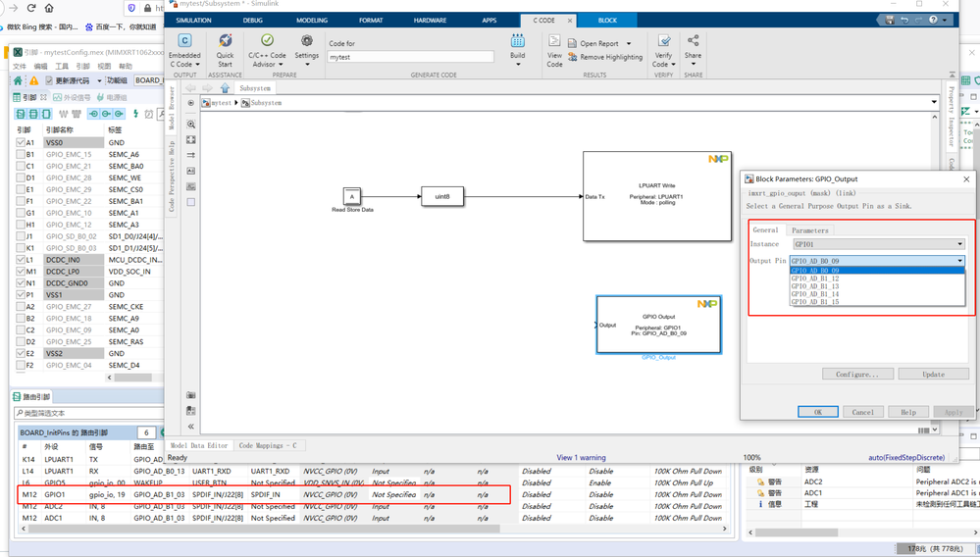This screenshot has width=980, height=557.
Task: Expand the Build dropdown arrow
Action: click(x=518, y=65)
